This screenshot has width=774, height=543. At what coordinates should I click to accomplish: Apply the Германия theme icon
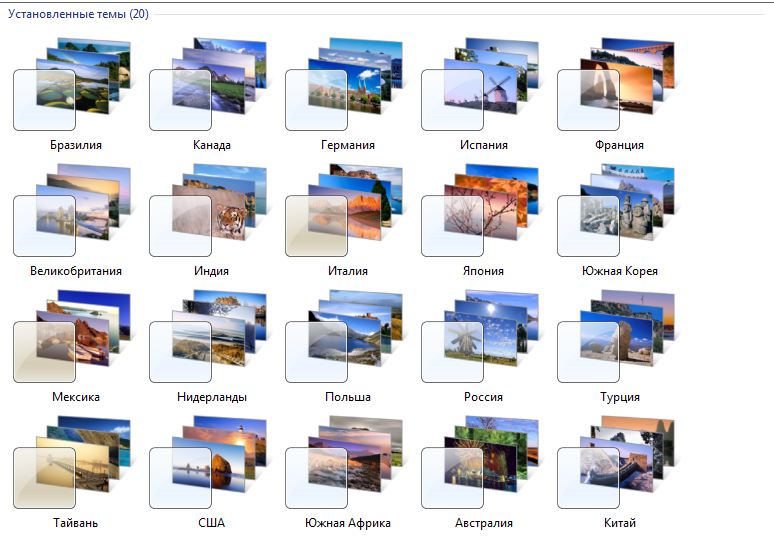345,84
